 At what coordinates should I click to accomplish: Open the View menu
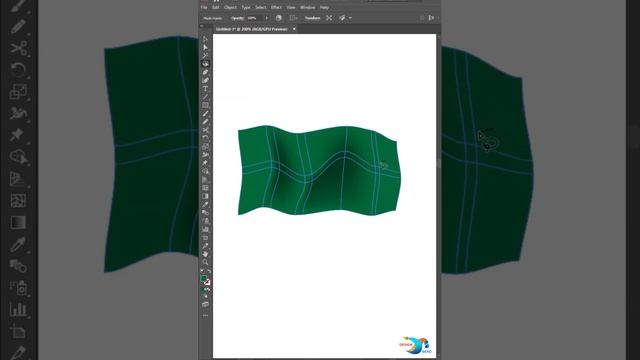pos(291,7)
